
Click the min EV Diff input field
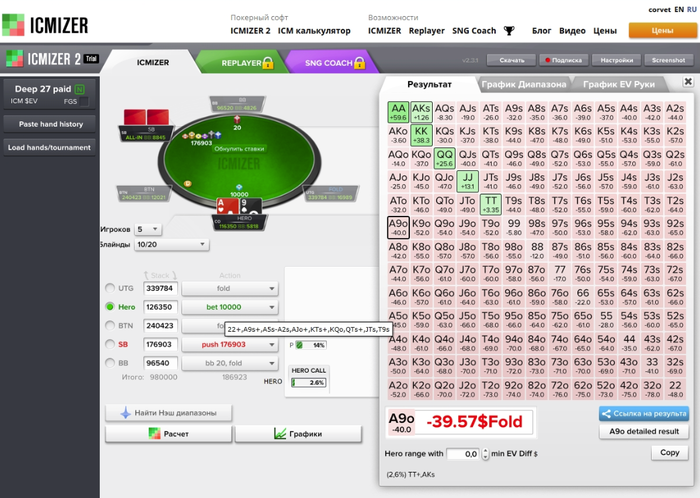[463, 454]
